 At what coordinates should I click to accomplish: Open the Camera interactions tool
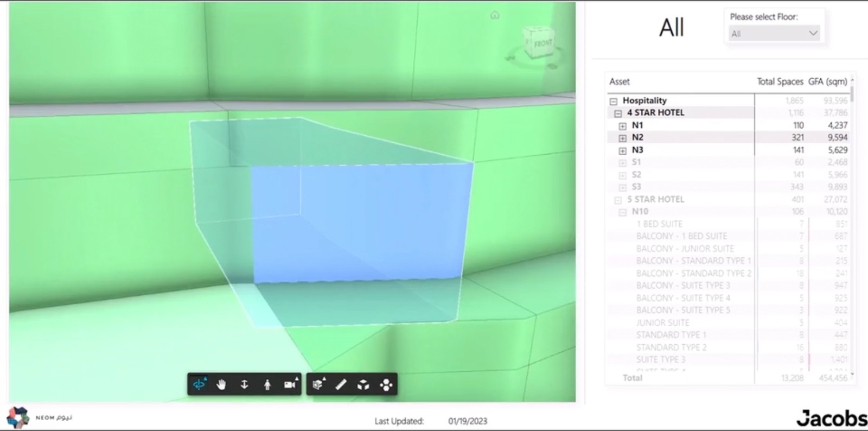(x=290, y=384)
